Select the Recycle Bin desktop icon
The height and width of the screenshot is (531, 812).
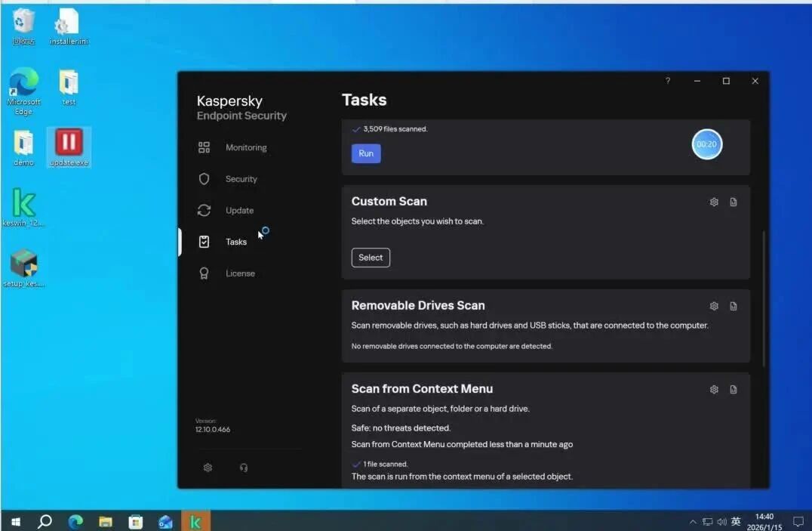tap(23, 26)
